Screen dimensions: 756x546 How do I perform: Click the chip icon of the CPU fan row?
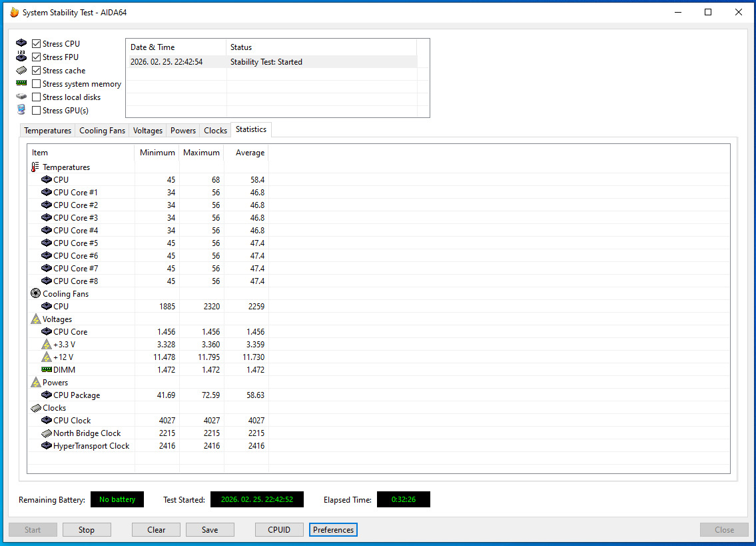pyautogui.click(x=46, y=305)
